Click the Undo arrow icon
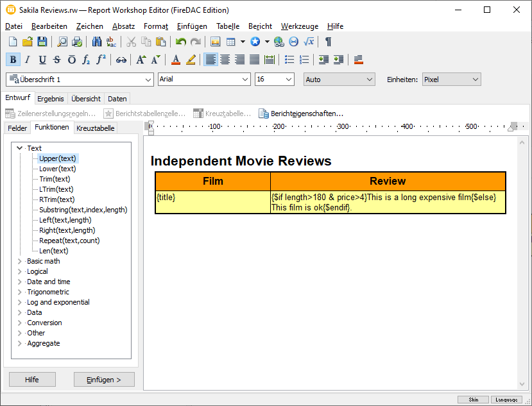Screen dimensions: 532x406 coord(180,42)
